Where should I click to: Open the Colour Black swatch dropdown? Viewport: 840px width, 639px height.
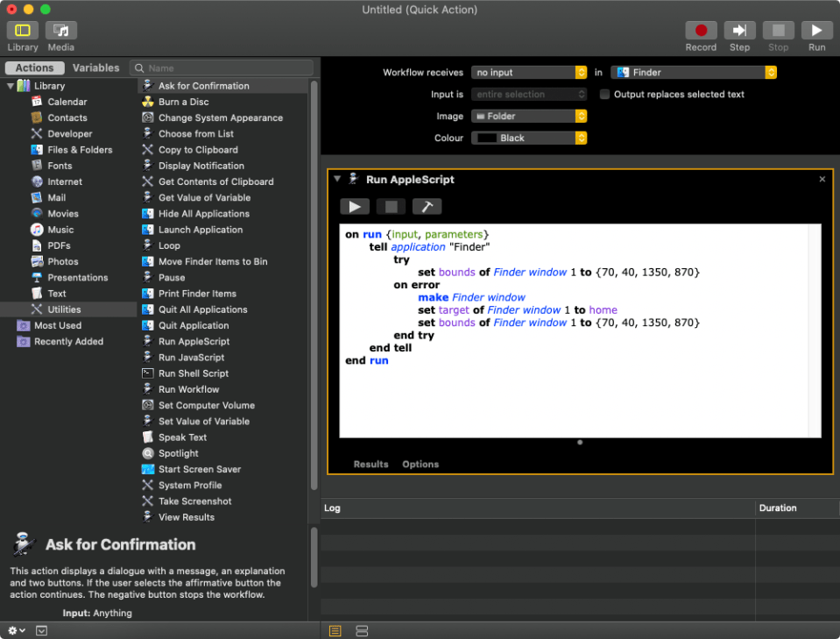click(529, 138)
